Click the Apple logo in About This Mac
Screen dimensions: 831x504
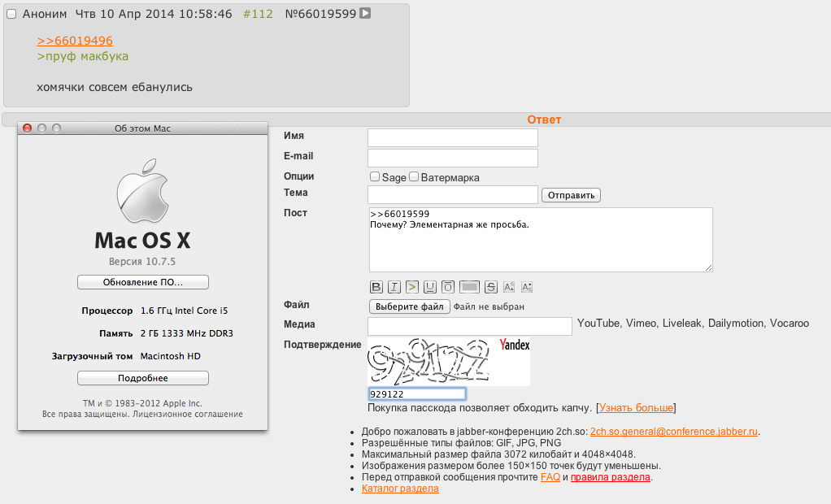point(142,190)
